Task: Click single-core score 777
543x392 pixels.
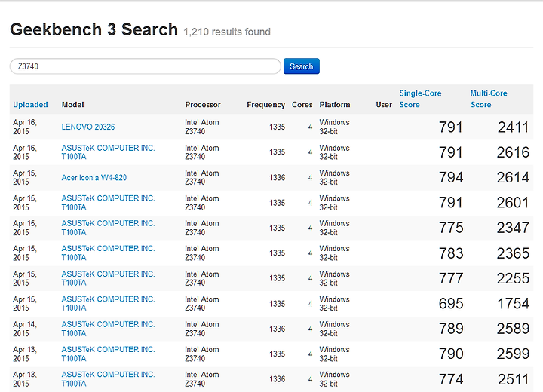Action: (451, 278)
